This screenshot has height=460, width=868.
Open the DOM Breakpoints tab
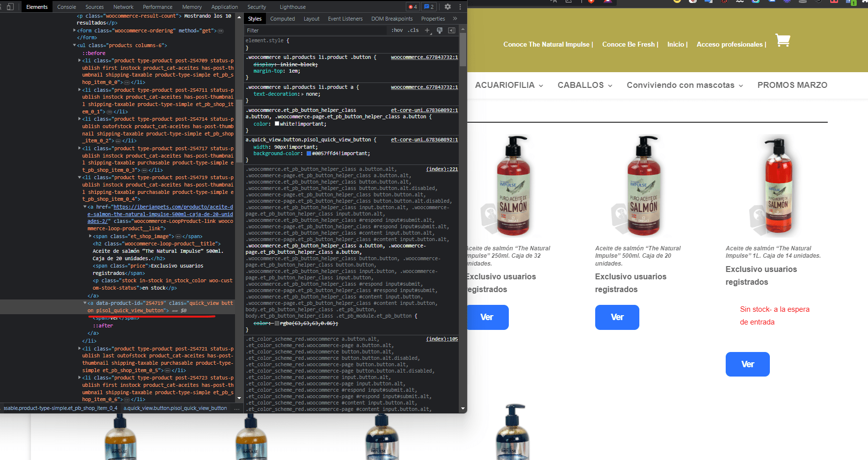pos(392,19)
